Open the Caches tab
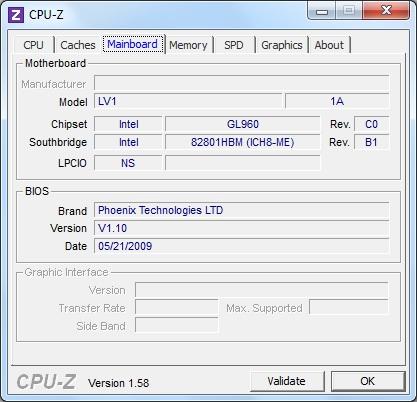417x402 pixels. [x=78, y=45]
